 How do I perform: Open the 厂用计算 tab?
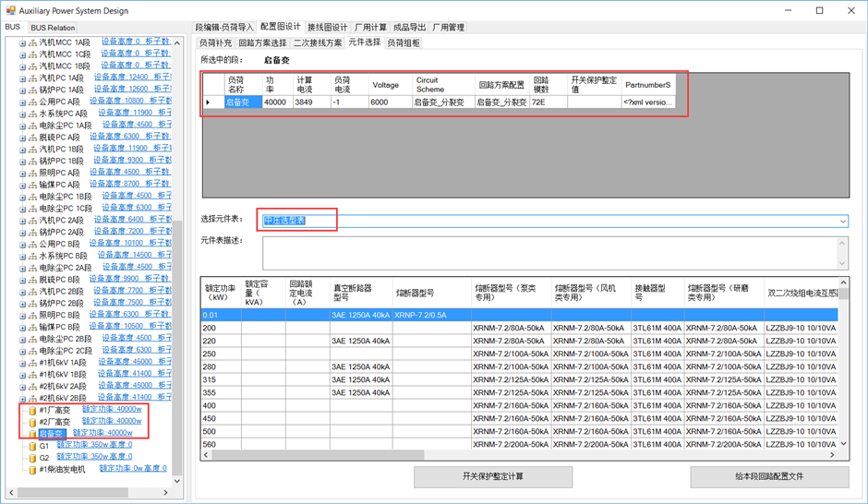tap(370, 28)
